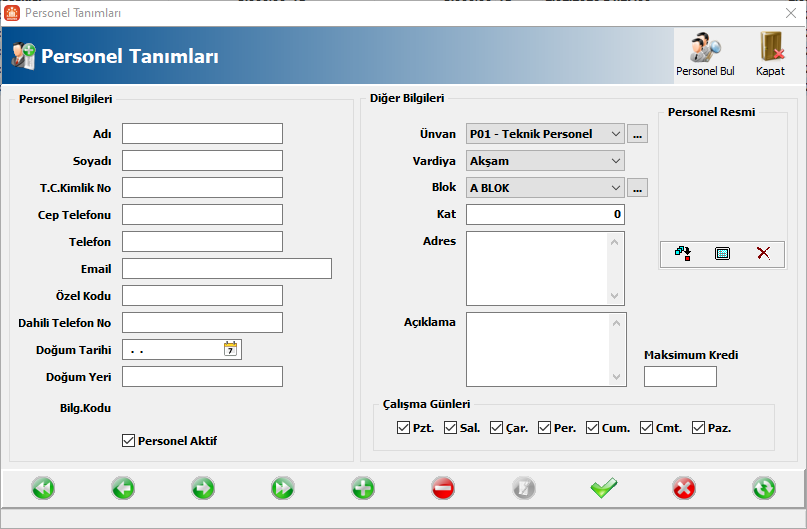Open the Doğum Tarihi calendar picker
The width and height of the screenshot is (807, 529).
pyautogui.click(x=231, y=349)
